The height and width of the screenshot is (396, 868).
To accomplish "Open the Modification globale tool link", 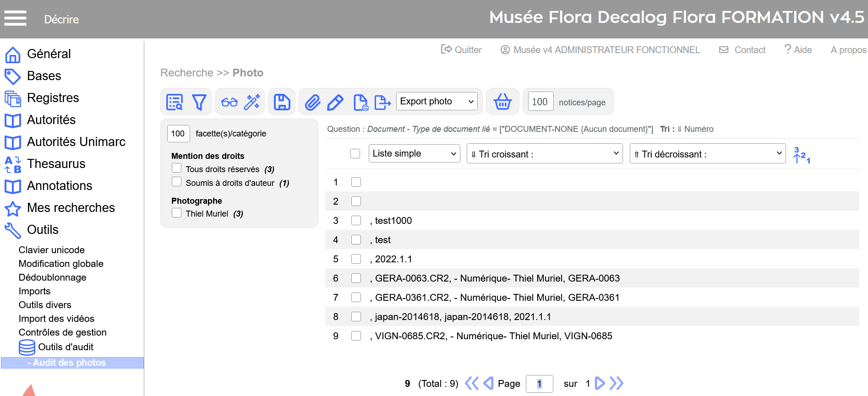I will tap(61, 264).
